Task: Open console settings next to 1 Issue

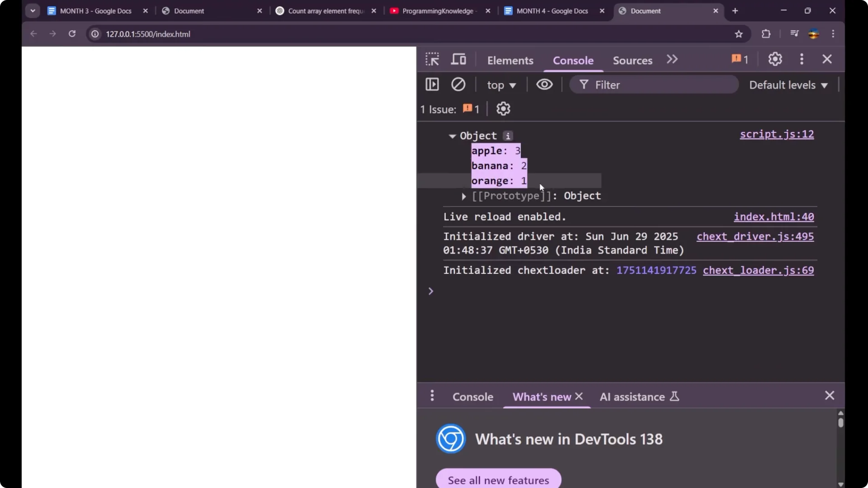Action: point(503,108)
